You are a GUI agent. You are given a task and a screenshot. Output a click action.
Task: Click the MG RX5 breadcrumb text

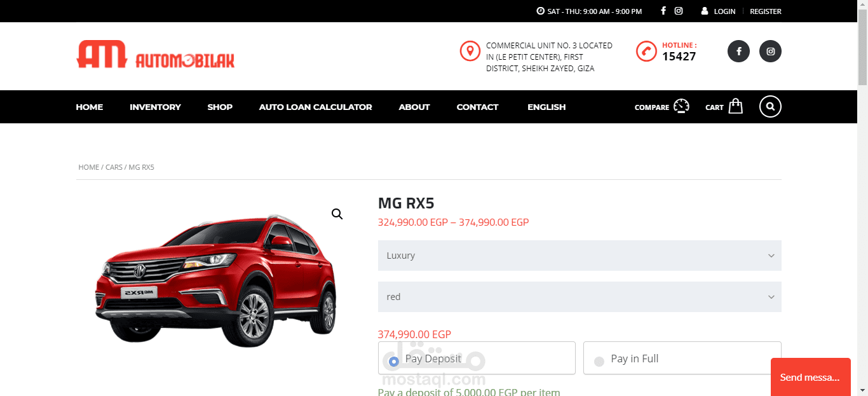[142, 167]
